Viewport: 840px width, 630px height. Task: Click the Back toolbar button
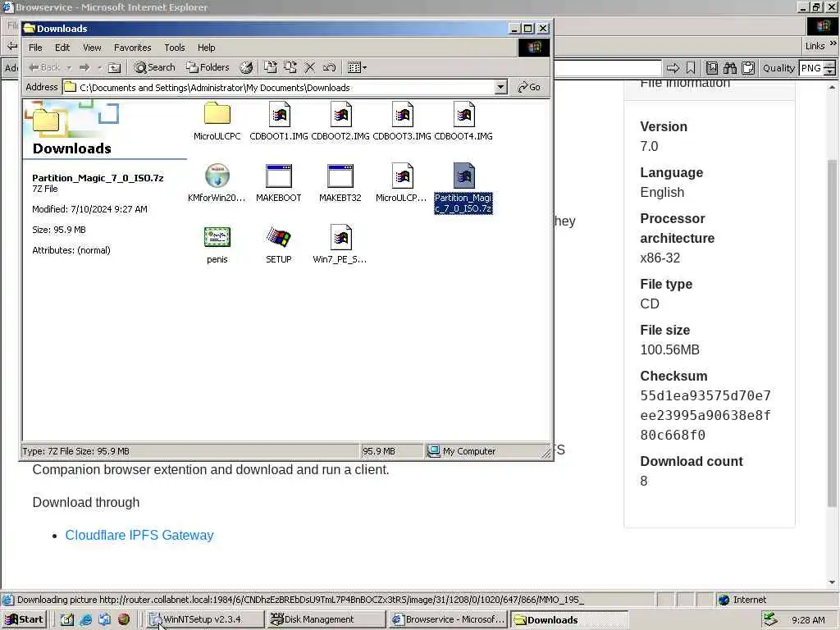coord(44,67)
